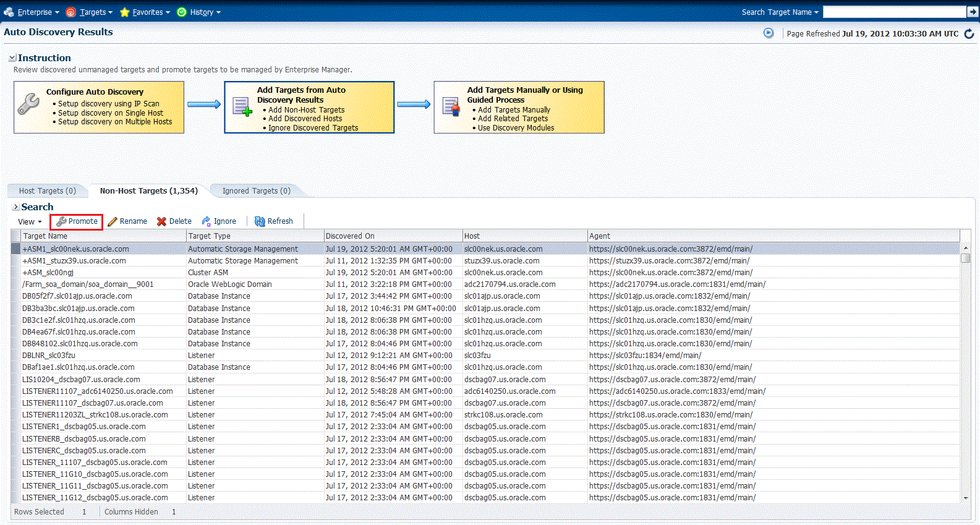Viewport: 980px width, 525px height.
Task: Click the Promote button
Action: [77, 221]
